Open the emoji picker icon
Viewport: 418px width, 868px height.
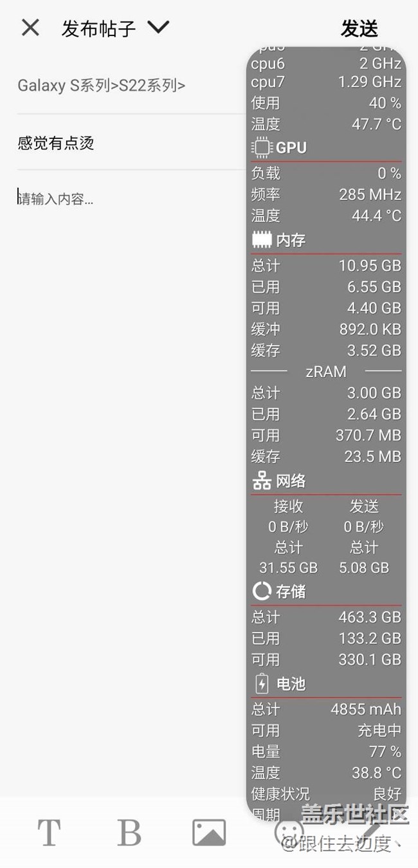point(288,831)
